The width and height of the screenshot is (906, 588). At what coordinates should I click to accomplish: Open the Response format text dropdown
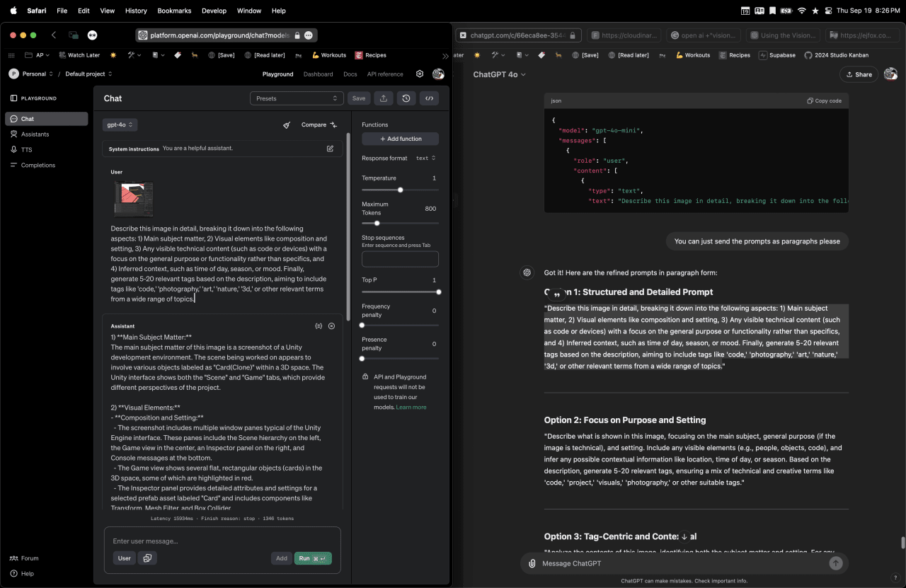click(x=426, y=158)
